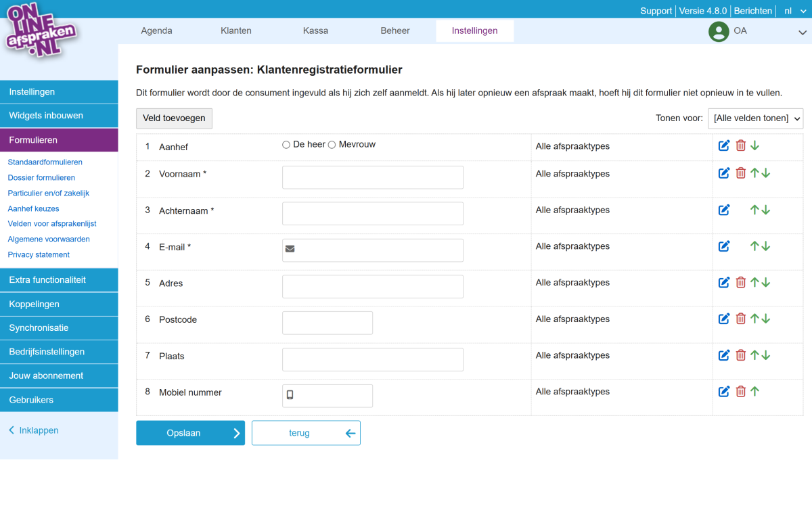Viewport: 812px width, 525px height.
Task: Edit the E-mail field
Action: [x=724, y=246]
